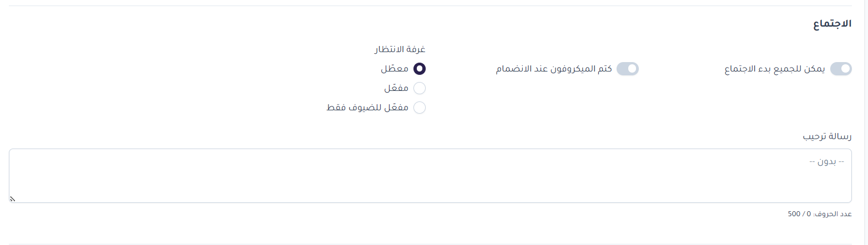
Task: Toggle the "يمكن للجميع بدء الاجتماع" switch
Action: click(840, 69)
